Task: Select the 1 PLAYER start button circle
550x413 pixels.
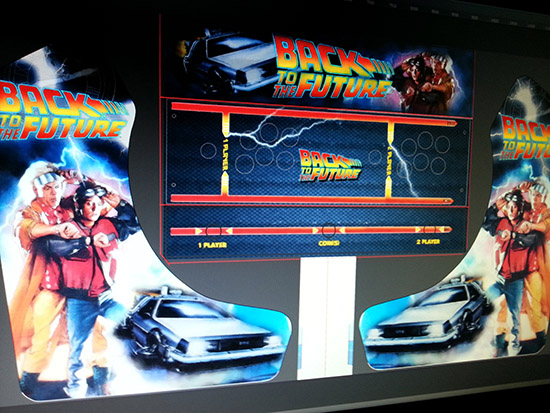Action: click(x=213, y=231)
